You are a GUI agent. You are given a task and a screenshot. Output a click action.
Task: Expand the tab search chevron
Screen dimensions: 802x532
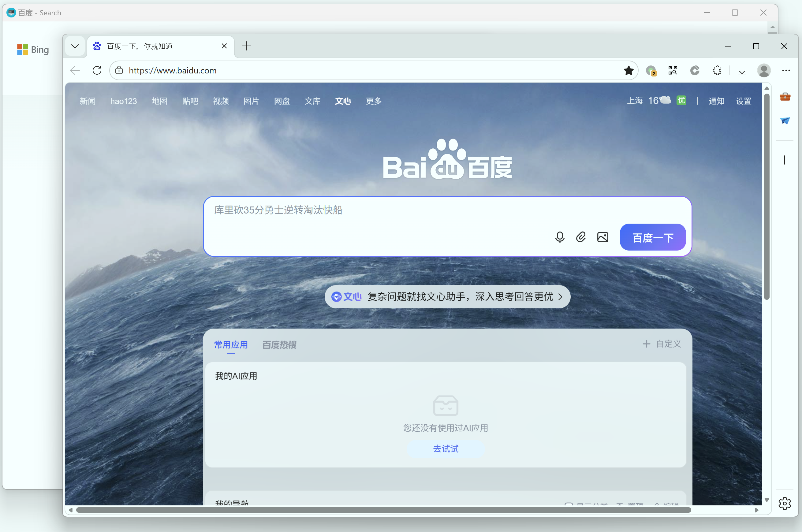75,46
